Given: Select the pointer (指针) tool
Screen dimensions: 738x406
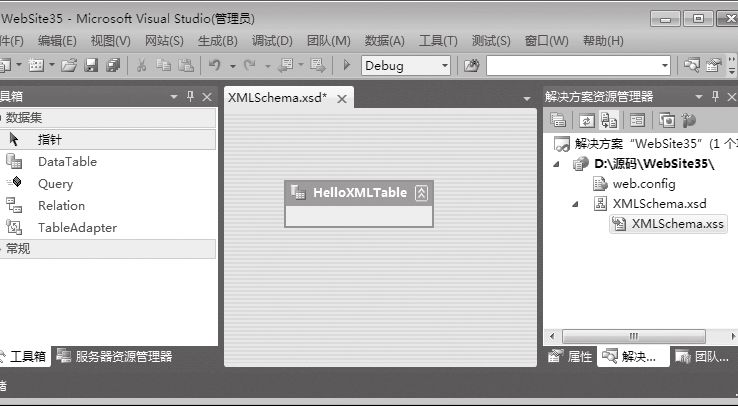Looking at the screenshot, I should (49, 139).
